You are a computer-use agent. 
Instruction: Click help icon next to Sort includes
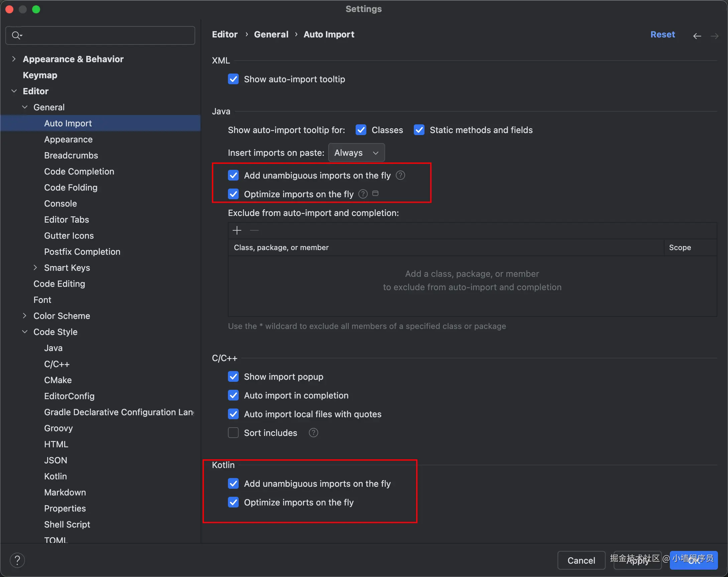(313, 433)
